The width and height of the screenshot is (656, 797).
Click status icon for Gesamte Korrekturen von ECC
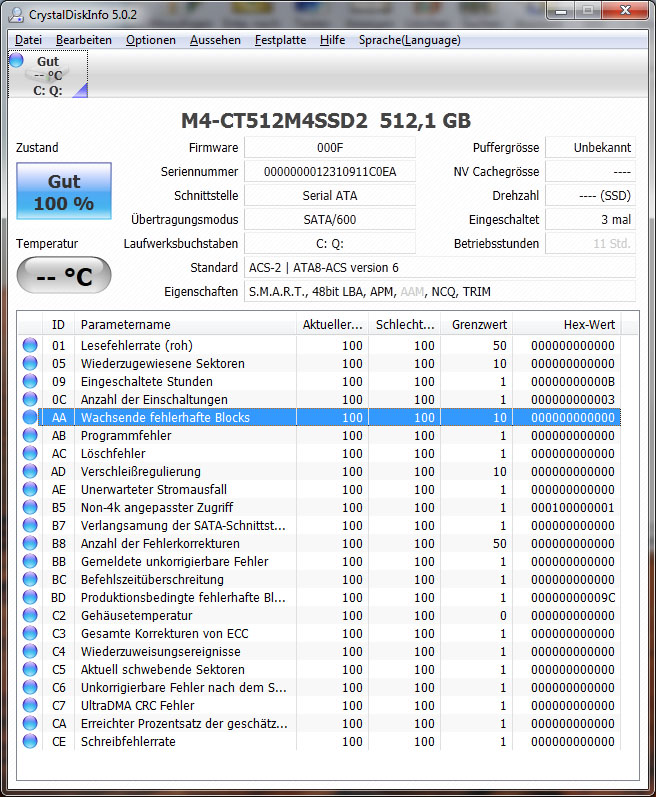tap(30, 633)
